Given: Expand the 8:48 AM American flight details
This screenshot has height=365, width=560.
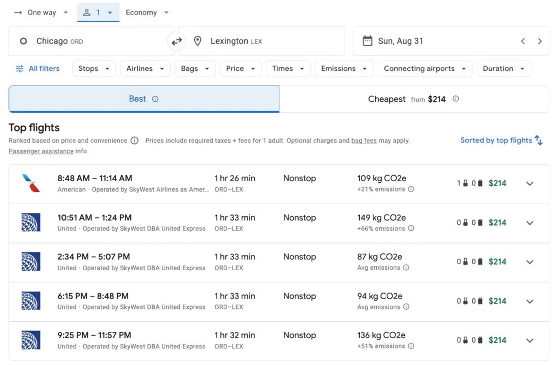Looking at the screenshot, I should click(x=530, y=184).
